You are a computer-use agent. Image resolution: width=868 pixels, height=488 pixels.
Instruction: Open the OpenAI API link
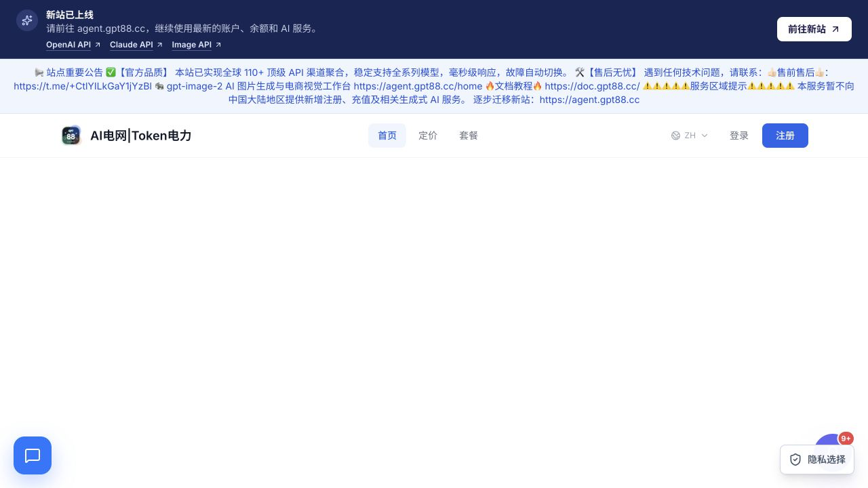(73, 45)
